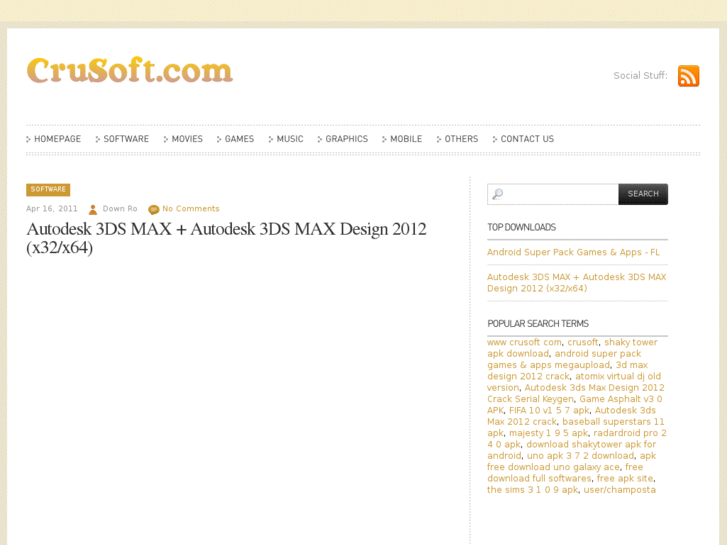727x545 pixels.
Task: Open the Mobile menu item
Action: pyautogui.click(x=402, y=139)
